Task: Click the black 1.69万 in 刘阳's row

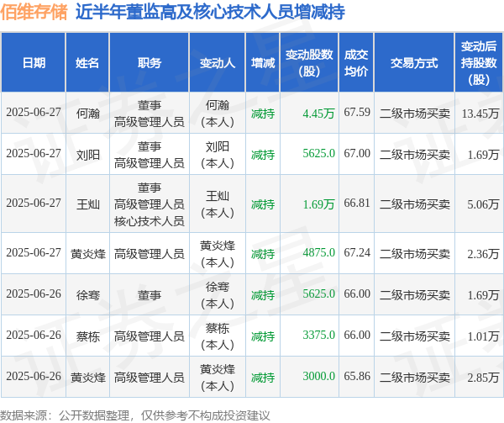Action: [x=483, y=155]
